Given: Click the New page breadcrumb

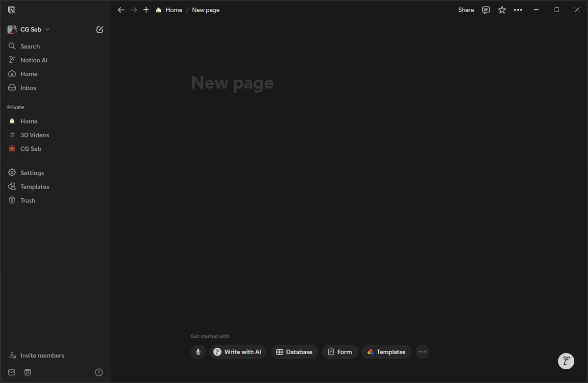Looking at the screenshot, I should [x=206, y=10].
